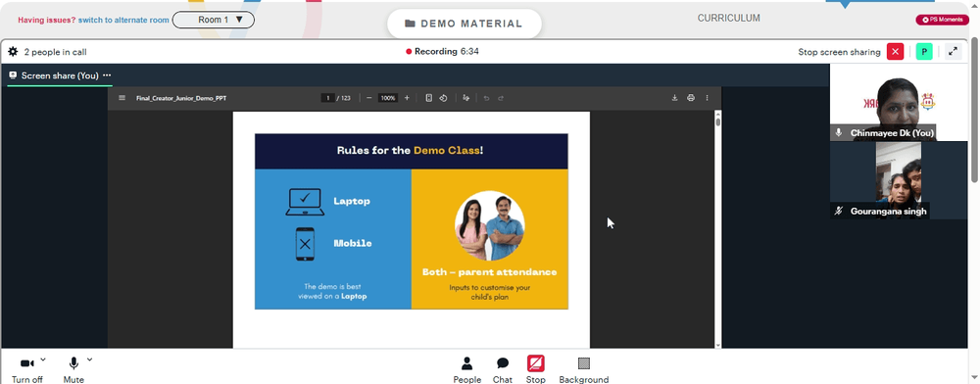Click the Stop screen sharing label
Image resolution: width=980 pixels, height=384 pixels.
click(x=839, y=52)
